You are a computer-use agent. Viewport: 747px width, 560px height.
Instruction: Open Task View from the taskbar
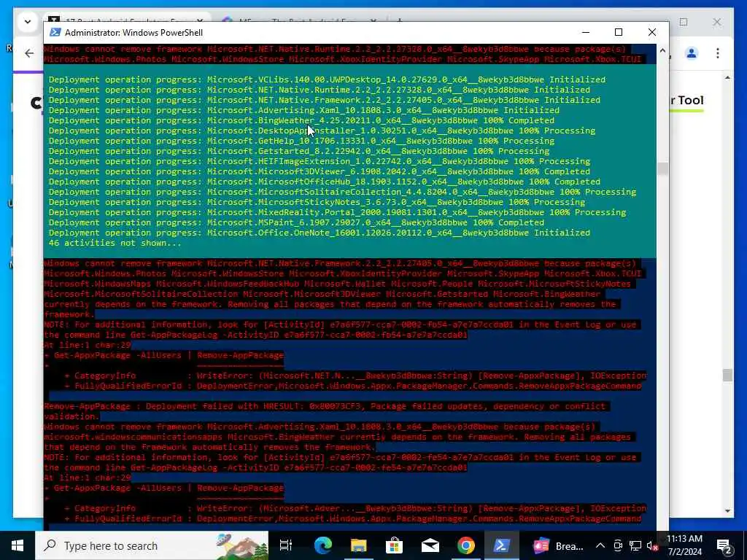tap(286, 545)
